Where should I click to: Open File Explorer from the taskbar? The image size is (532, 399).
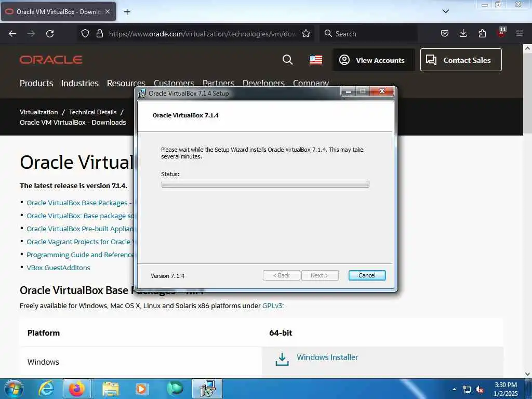111,389
